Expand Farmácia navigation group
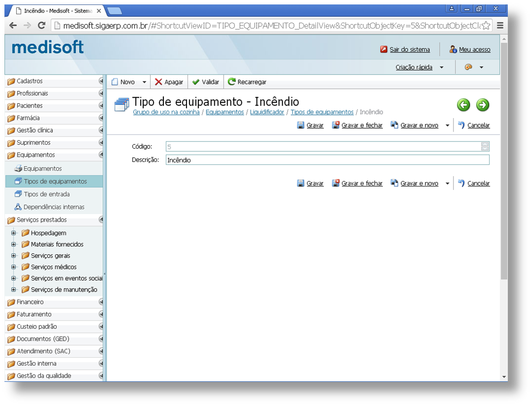The image size is (532, 406). click(54, 118)
